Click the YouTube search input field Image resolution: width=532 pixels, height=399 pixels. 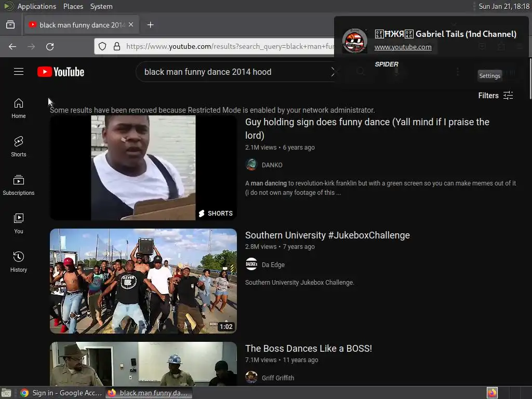234,72
